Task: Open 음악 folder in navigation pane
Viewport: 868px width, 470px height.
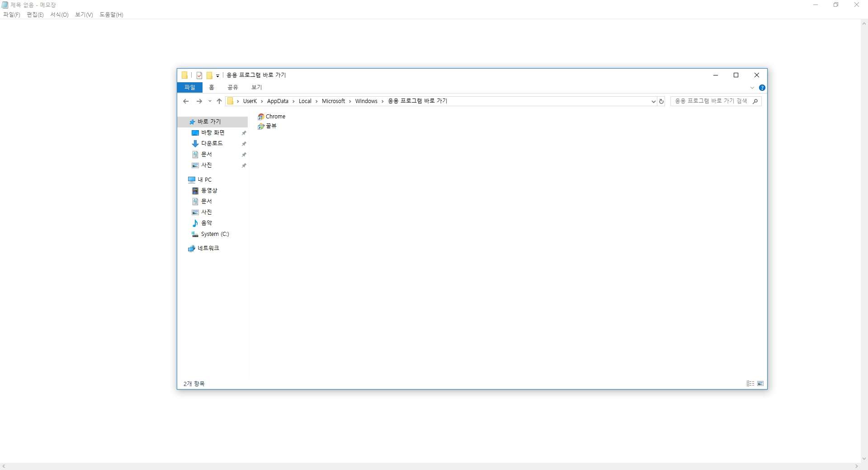Action: coord(206,223)
